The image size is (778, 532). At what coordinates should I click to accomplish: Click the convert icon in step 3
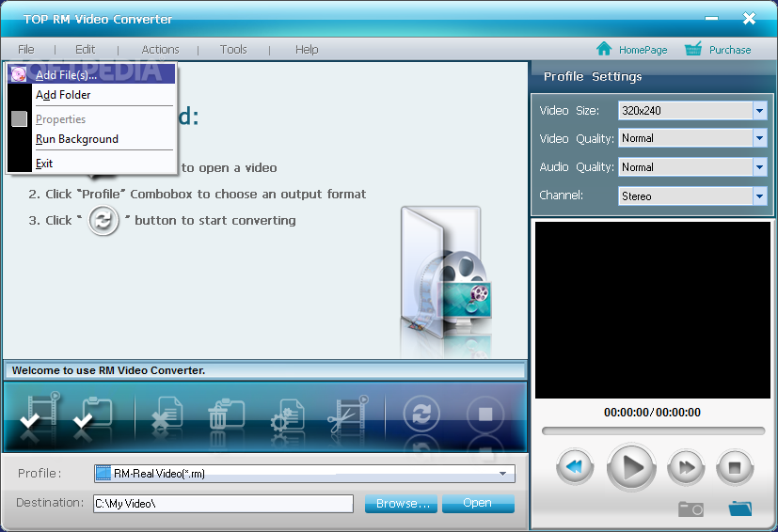pos(103,220)
